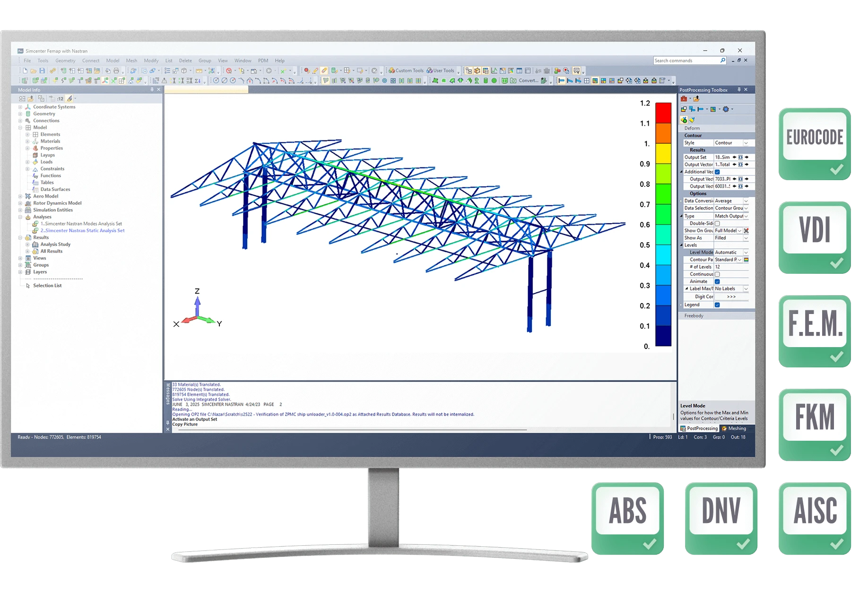Click the dark blue bottom legend band

coord(663,336)
